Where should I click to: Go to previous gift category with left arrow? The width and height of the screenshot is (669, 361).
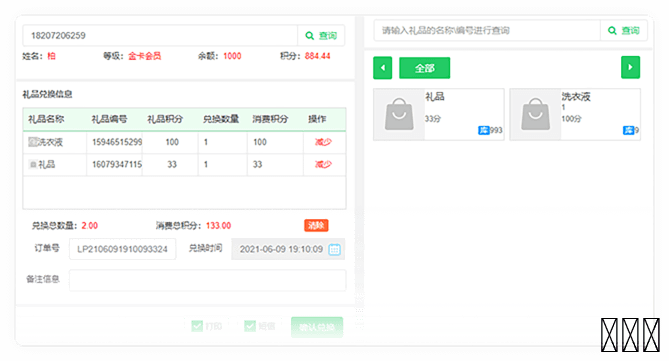pos(383,67)
